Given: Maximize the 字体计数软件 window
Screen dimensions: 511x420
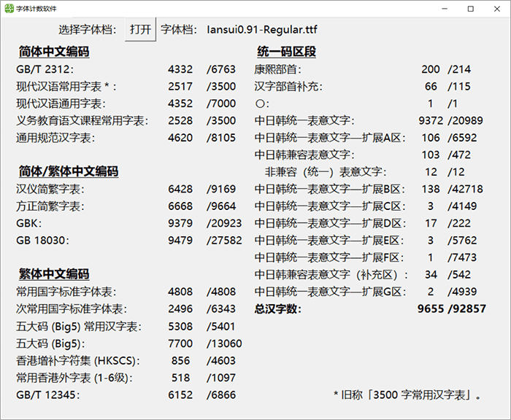Looking at the screenshot, I should click(x=471, y=9).
